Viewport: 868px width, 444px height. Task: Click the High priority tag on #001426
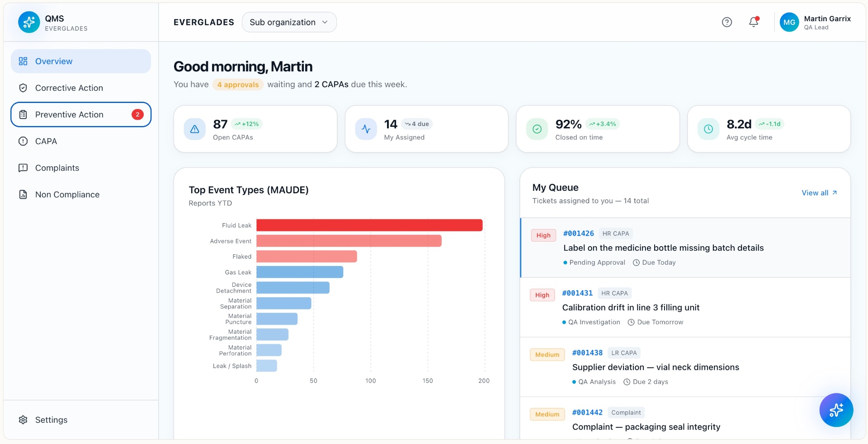tap(543, 235)
